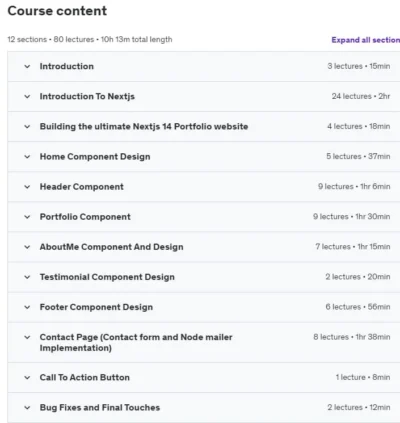Click the '24 lectures • 2hr' row info

pyautogui.click(x=361, y=96)
